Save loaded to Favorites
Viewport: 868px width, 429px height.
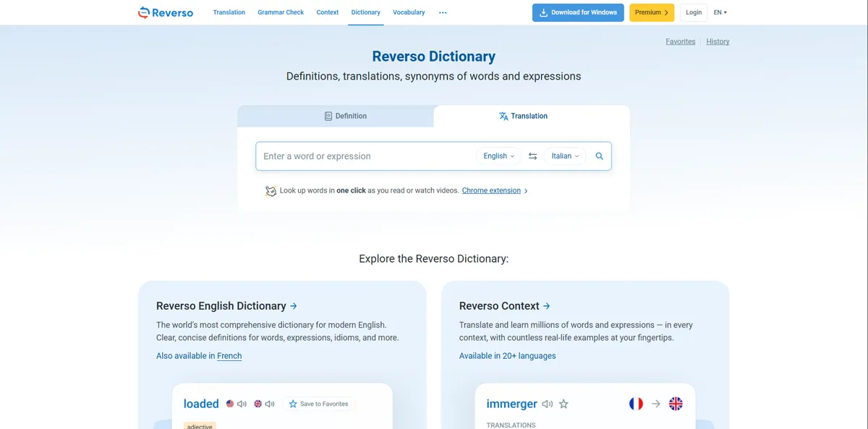pos(318,404)
